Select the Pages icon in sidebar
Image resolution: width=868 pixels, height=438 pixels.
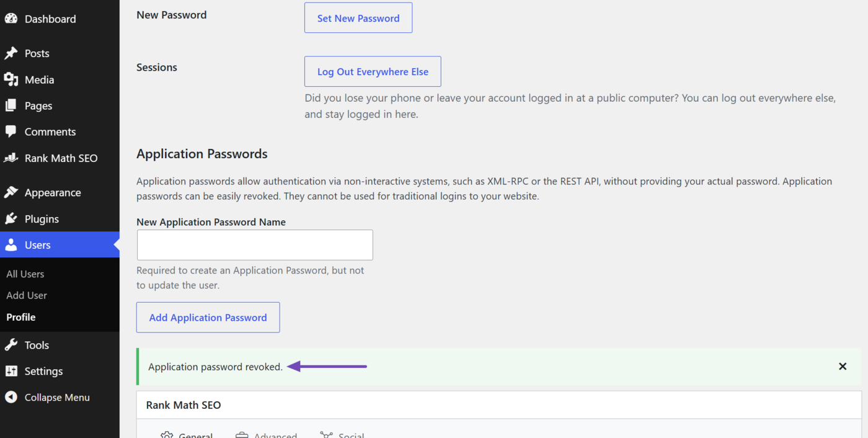11,105
